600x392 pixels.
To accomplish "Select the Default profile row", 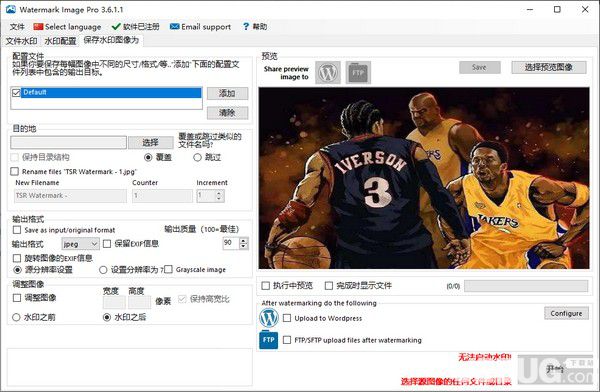I will point(111,93).
